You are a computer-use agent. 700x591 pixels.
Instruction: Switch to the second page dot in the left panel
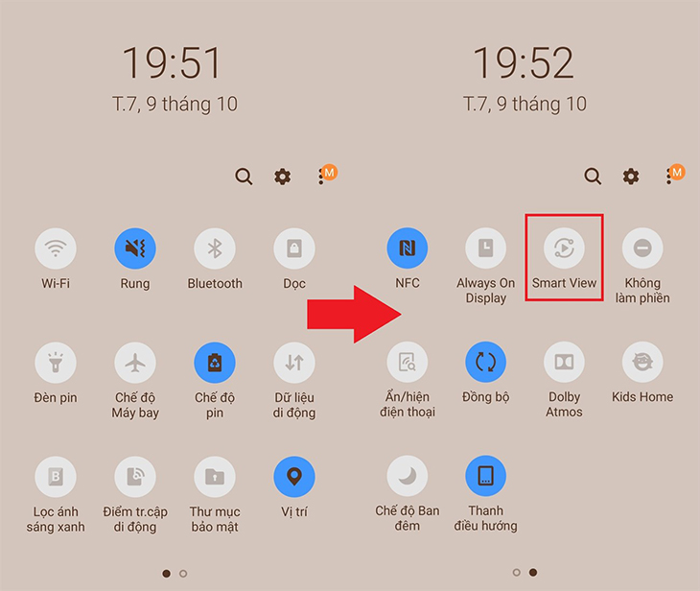click(x=183, y=574)
